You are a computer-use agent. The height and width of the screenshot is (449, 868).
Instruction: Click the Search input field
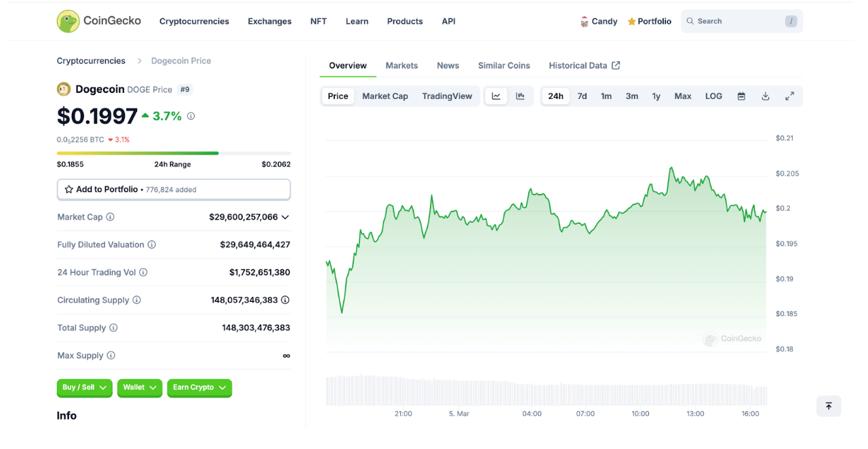tap(734, 21)
